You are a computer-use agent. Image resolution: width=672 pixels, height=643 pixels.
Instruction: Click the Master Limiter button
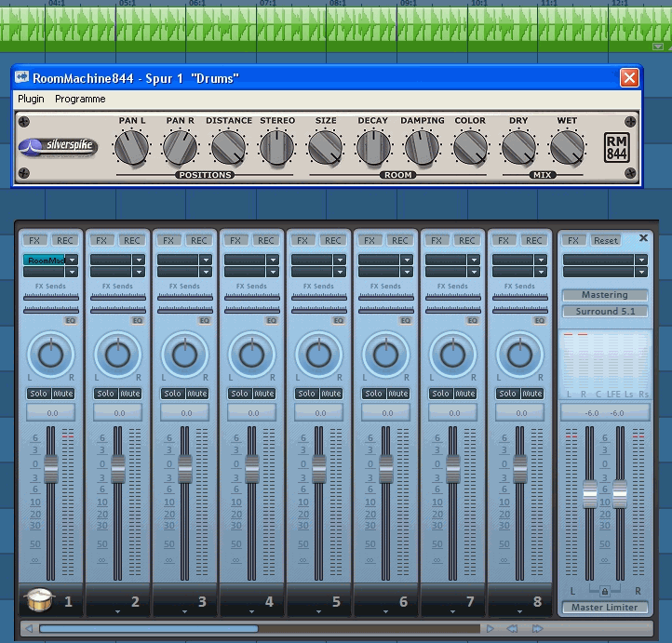point(605,607)
